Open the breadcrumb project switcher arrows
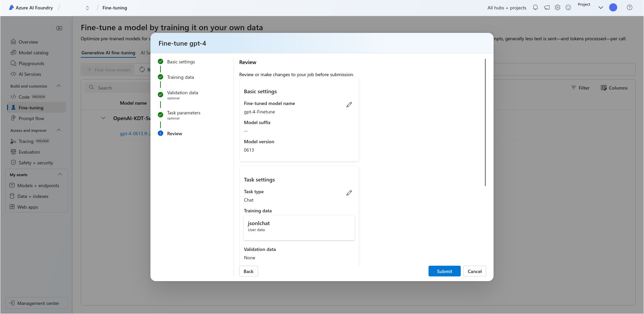The width and height of the screenshot is (644, 314). pyautogui.click(x=87, y=8)
